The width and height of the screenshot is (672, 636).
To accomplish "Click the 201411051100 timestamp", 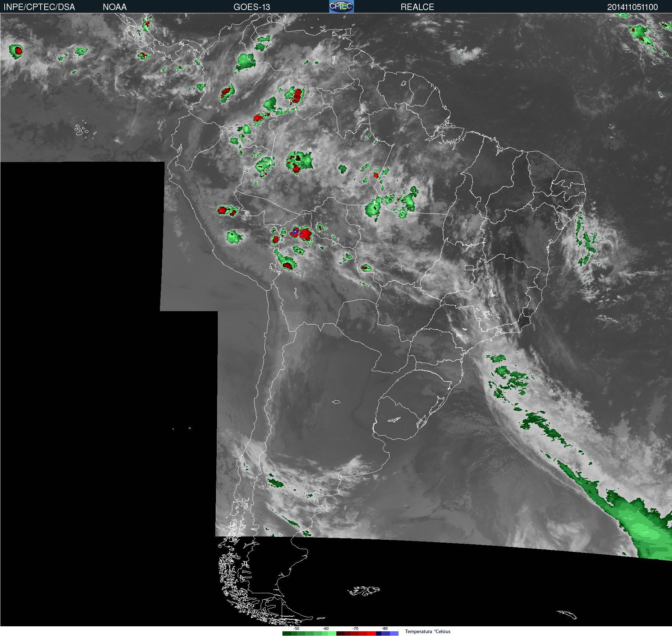I will point(632,7).
